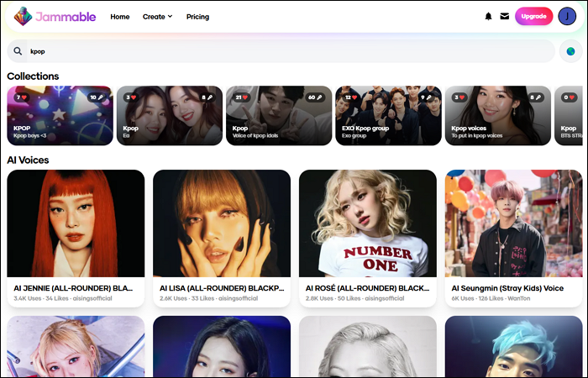
Task: Open the blue-haired voice card
Action: tap(514, 346)
